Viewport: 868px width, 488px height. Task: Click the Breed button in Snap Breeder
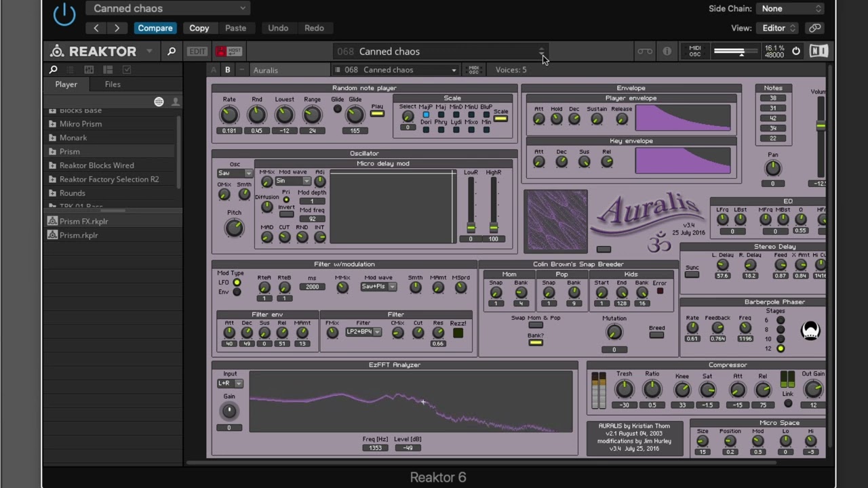[x=656, y=336]
